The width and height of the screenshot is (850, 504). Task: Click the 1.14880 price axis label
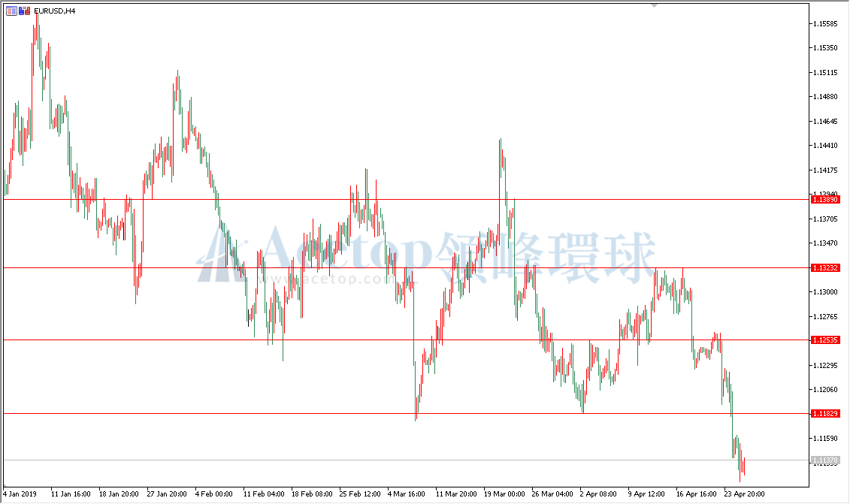[825, 97]
